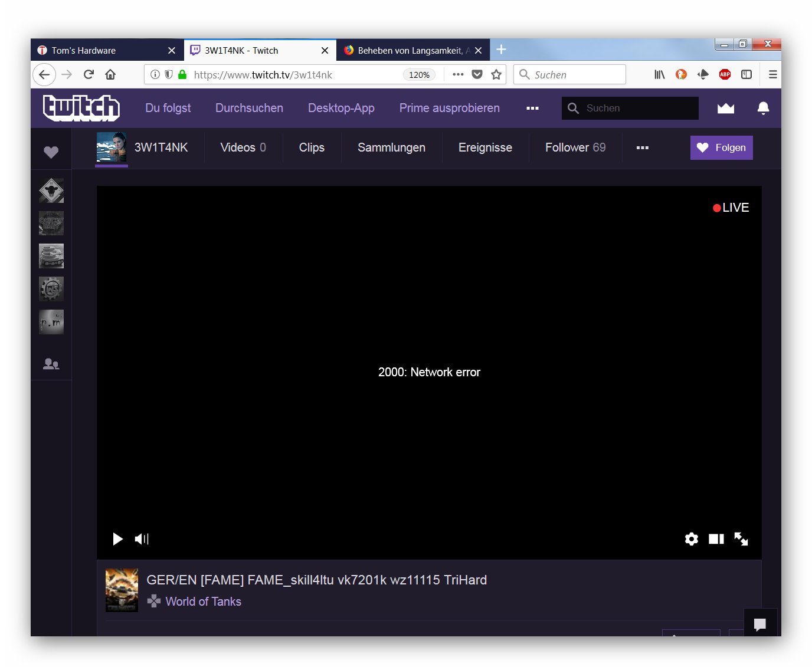Click the 3W1T4NK channel name
The width and height of the screenshot is (812, 667).
(161, 147)
